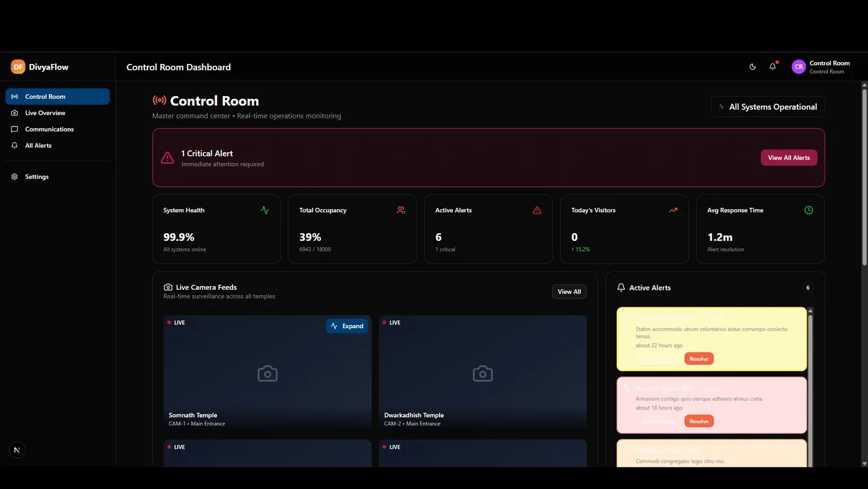This screenshot has height=489, width=868.
Task: Click the warning triangle in the Critical Alert banner
Action: click(167, 158)
